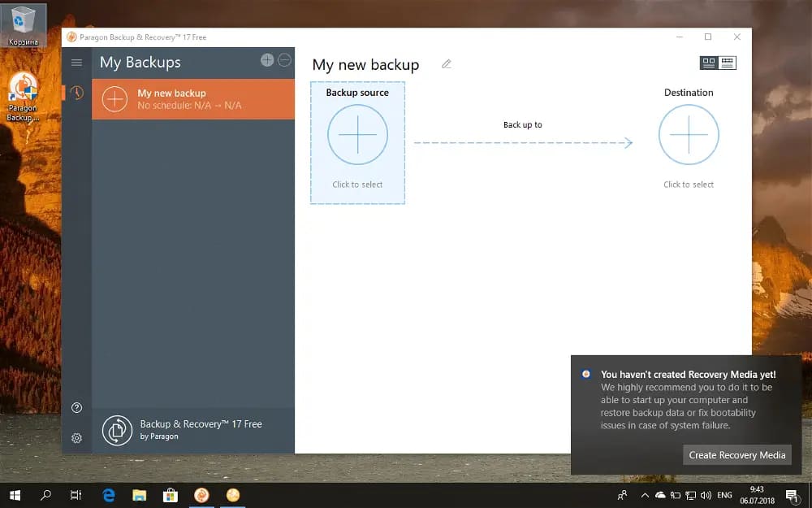
Task: Open File Explorer from the taskbar
Action: point(140,496)
